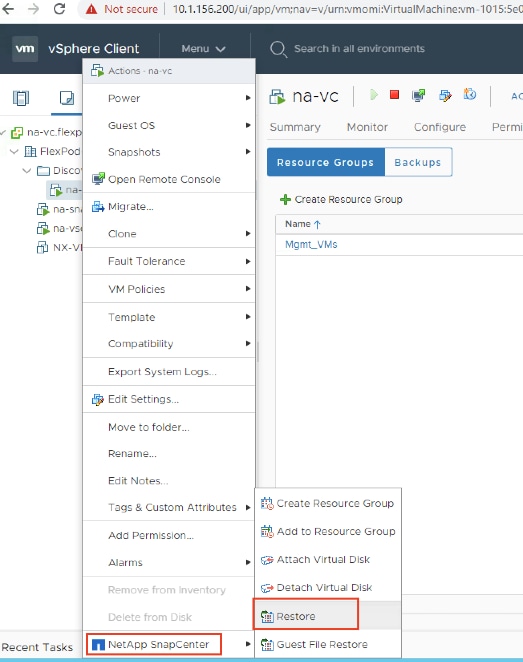523x662 pixels.
Task: Click the Add to Resource Group icon
Action: (x=267, y=532)
